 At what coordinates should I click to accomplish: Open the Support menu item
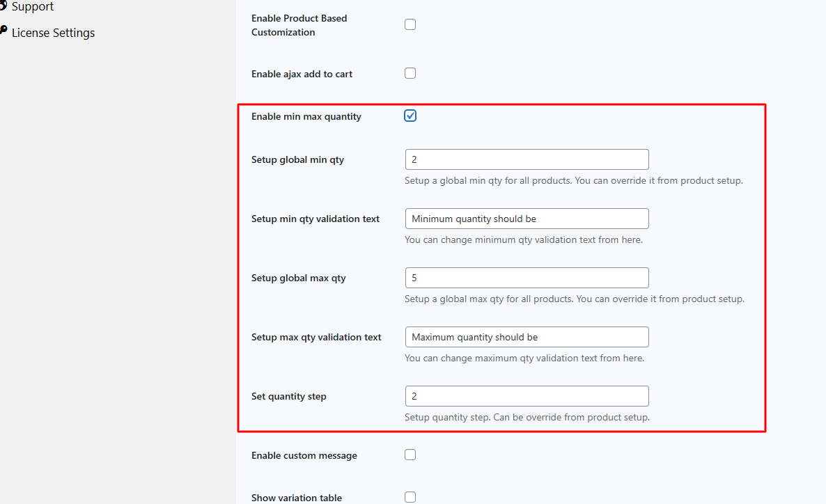pos(32,6)
